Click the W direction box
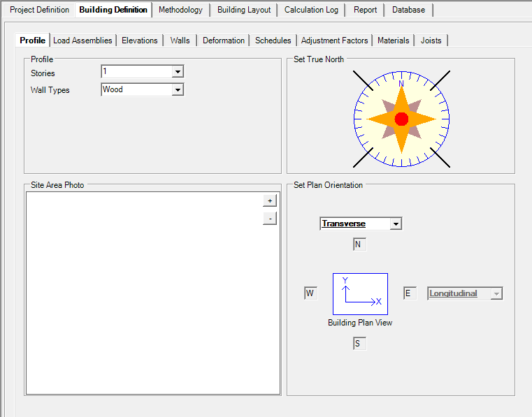 310,293
